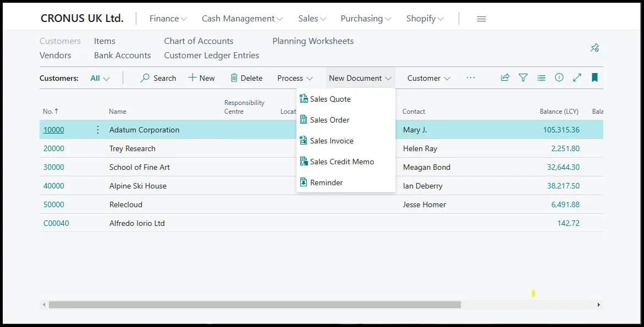The image size is (644, 327).
Task: Open the Items list link
Action: 104,41
